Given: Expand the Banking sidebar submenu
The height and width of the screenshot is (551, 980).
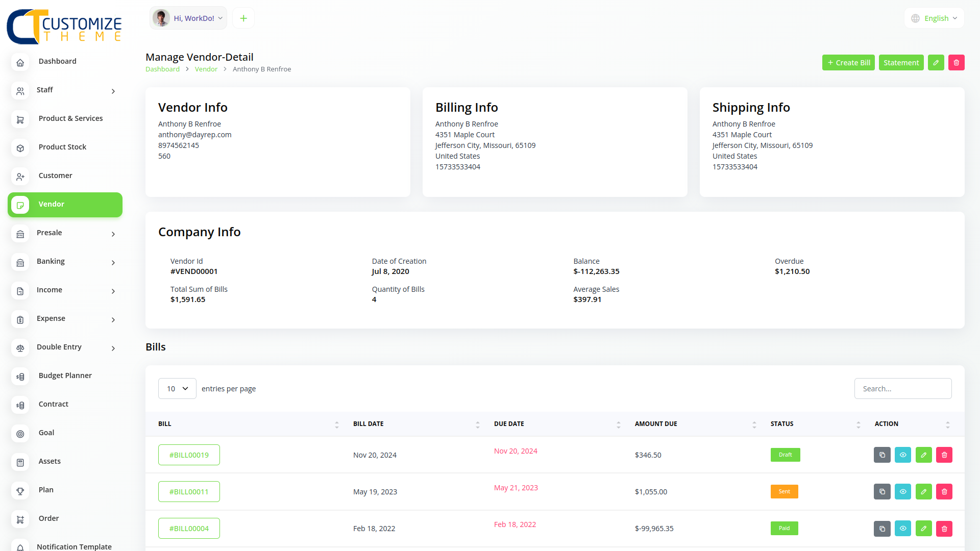Looking at the screenshot, I should (113, 262).
